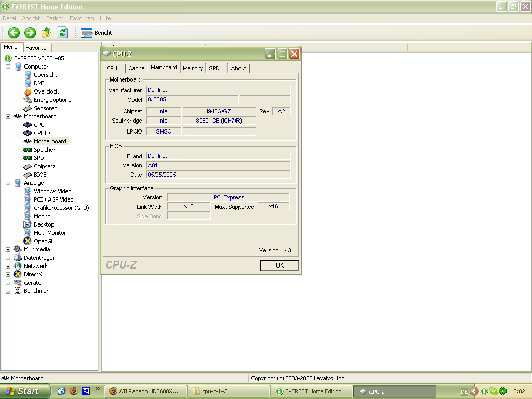Collapse the Anzeige tree node
532x399 pixels.
coord(8,183)
